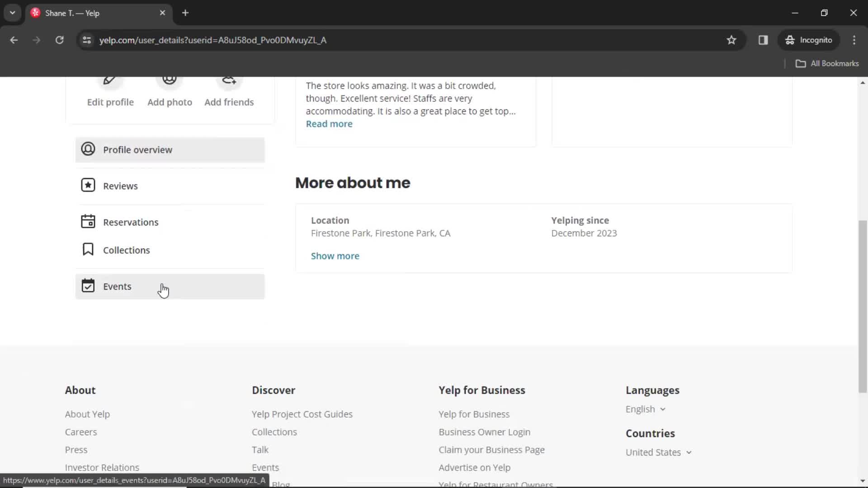Screen dimensions: 868x488
Task: Open the Investor Relations footer link
Action: [x=102, y=468]
